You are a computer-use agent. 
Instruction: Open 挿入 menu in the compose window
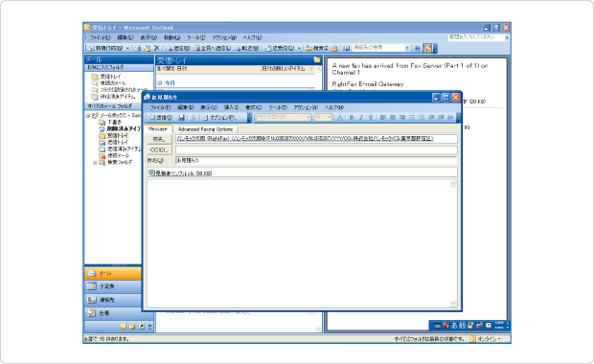point(231,107)
